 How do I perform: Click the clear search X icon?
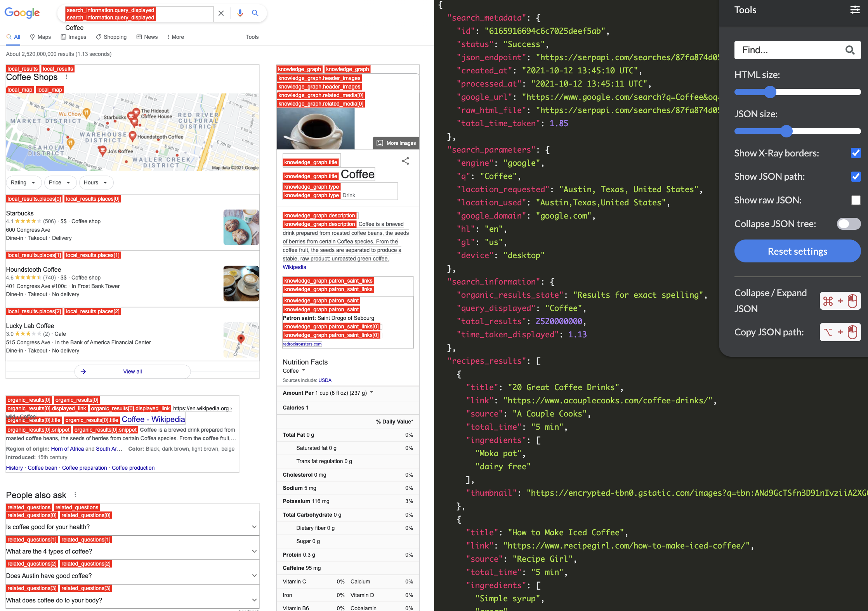221,13
